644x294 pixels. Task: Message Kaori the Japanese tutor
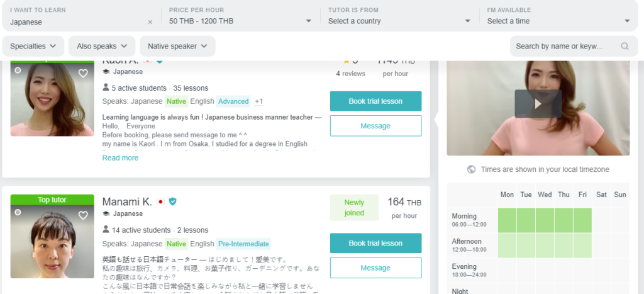pos(376,126)
